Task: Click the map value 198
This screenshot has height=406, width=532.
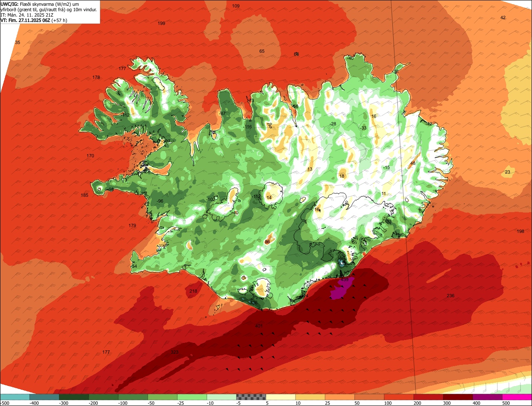Action: click(520, 231)
